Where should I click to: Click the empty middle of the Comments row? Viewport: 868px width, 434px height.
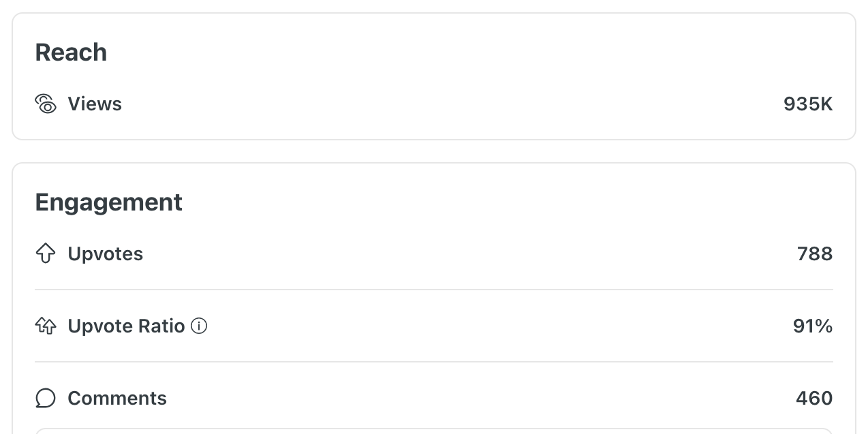point(477,399)
